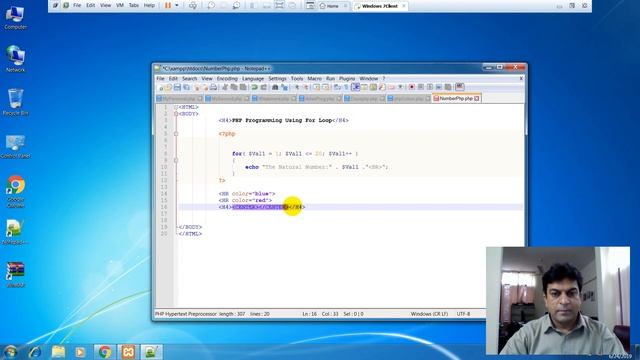Open the Plugins menu
Viewport: 640px width, 360px height.
click(x=347, y=78)
